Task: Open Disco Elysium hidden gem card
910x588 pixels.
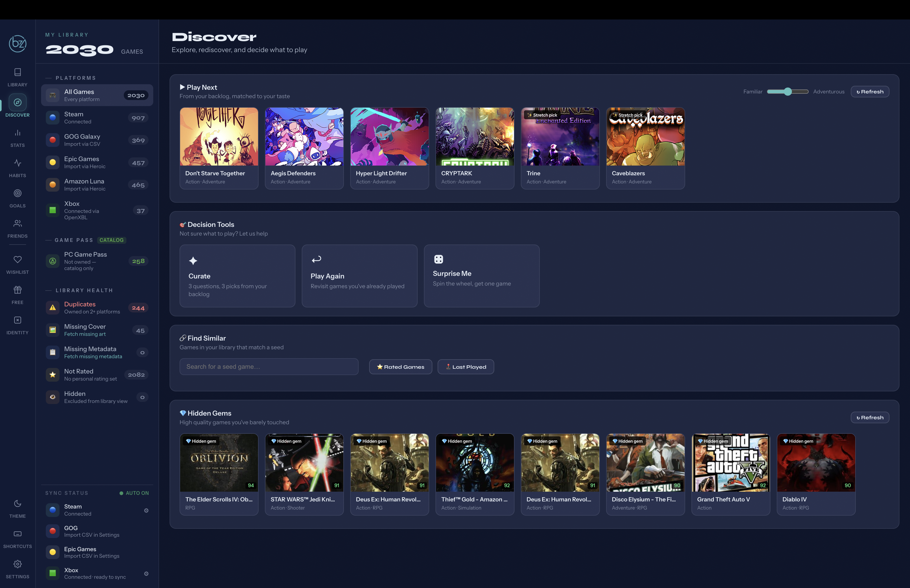Action: (645, 474)
